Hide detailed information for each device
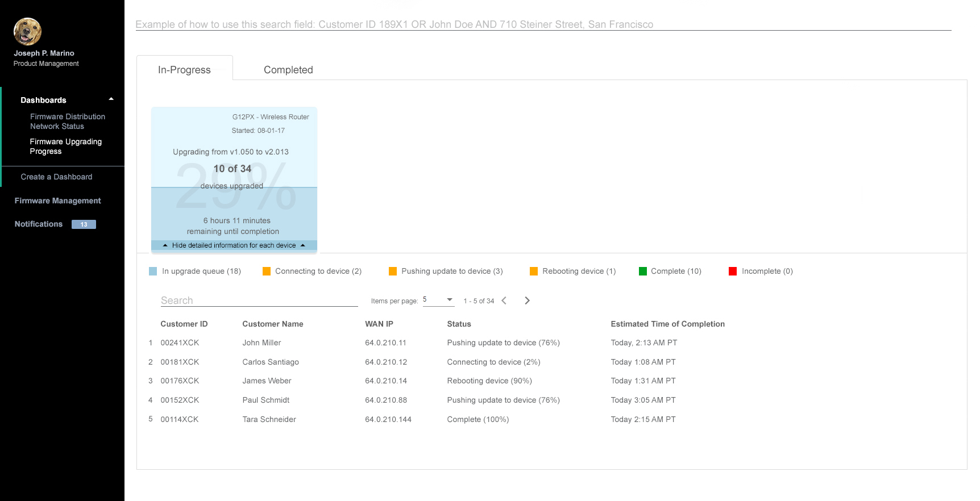This screenshot has height=501, width=980. (x=234, y=245)
